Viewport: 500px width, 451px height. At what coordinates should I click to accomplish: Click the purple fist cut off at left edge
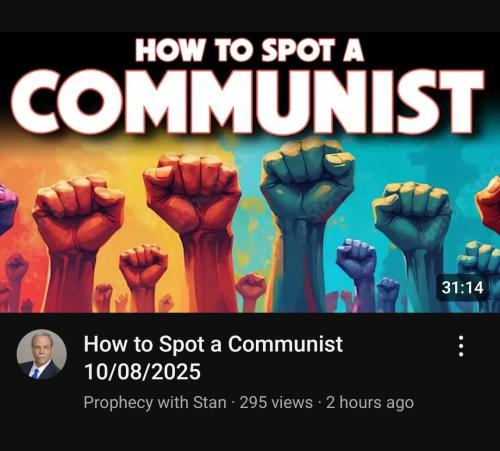click(7, 208)
